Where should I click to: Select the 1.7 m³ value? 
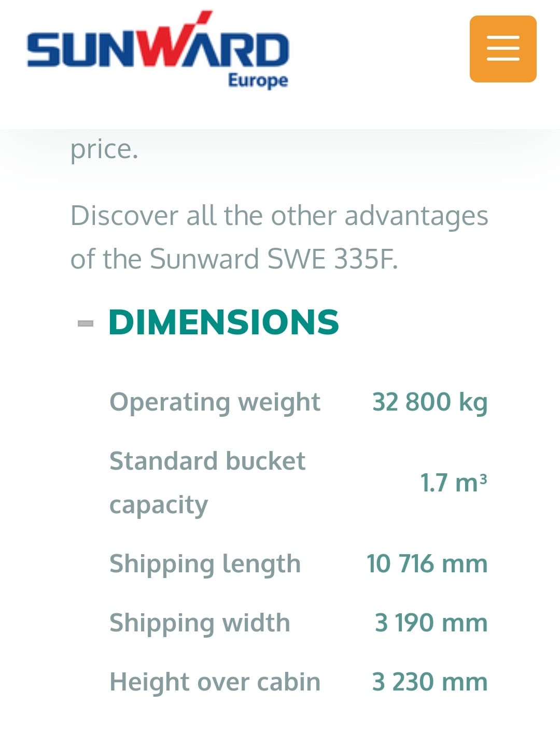click(x=453, y=483)
